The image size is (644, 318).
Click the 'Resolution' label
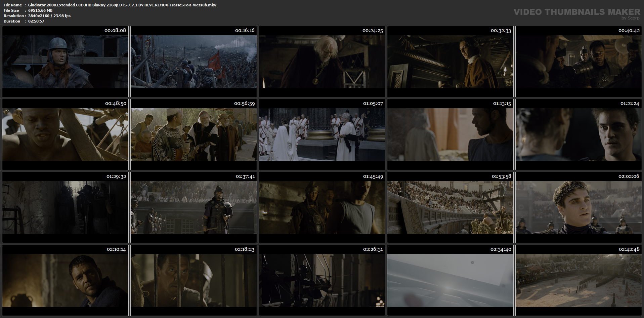pyautogui.click(x=14, y=16)
